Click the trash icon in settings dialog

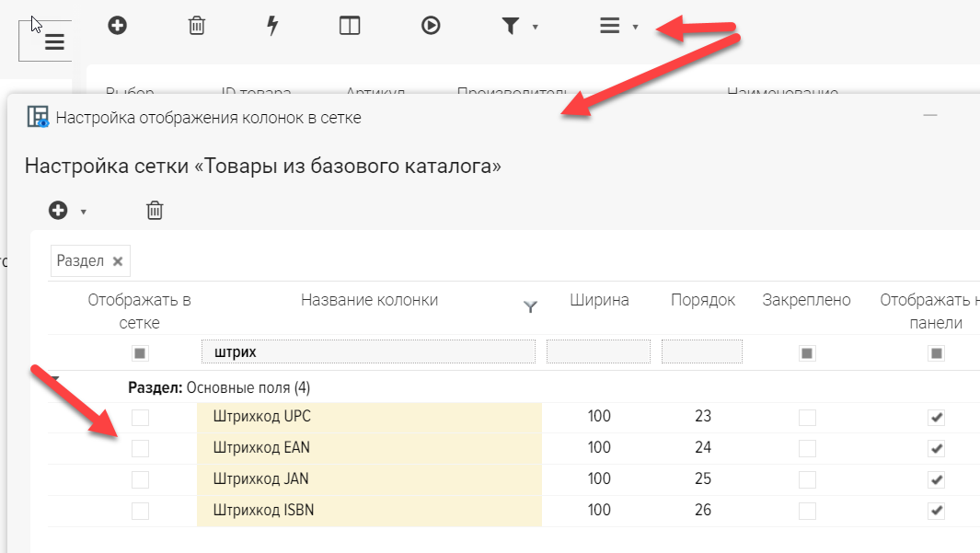coord(155,211)
